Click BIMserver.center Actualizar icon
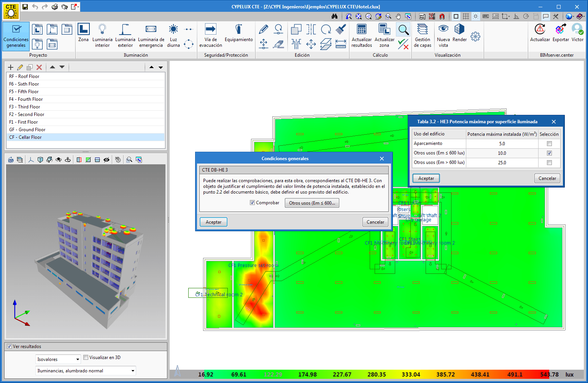588x383 pixels. [540, 33]
